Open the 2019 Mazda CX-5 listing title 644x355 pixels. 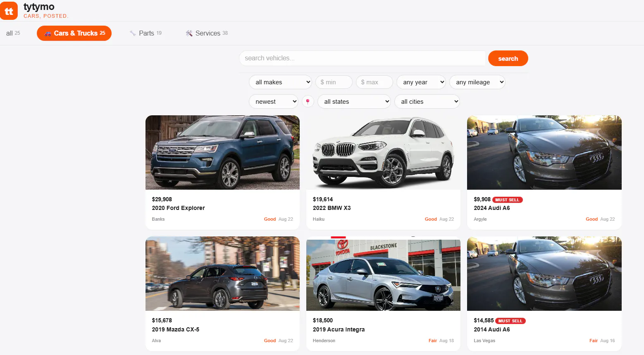[176, 329]
